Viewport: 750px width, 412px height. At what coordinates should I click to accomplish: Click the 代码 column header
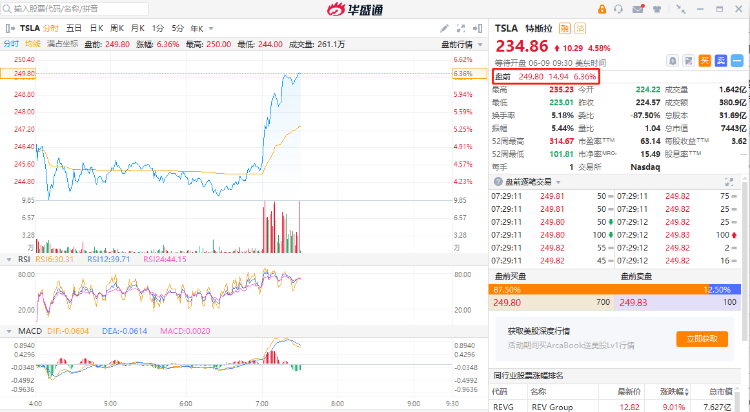coord(499,392)
